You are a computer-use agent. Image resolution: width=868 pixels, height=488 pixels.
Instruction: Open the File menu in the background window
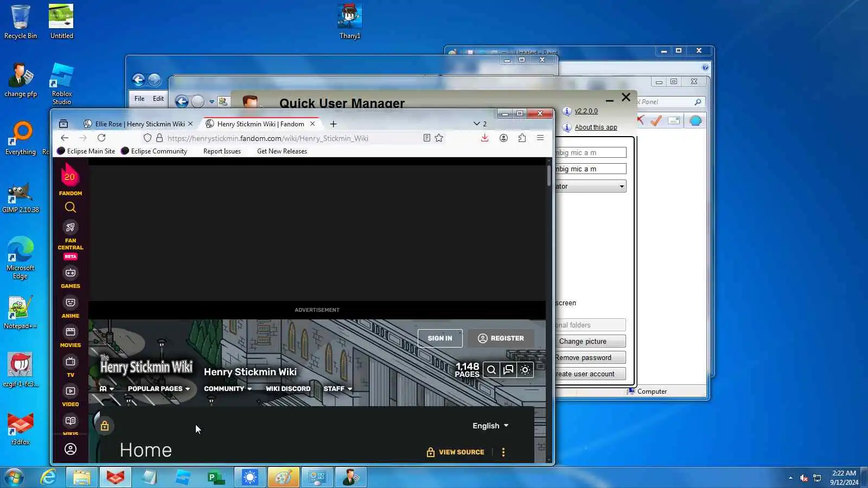[139, 99]
